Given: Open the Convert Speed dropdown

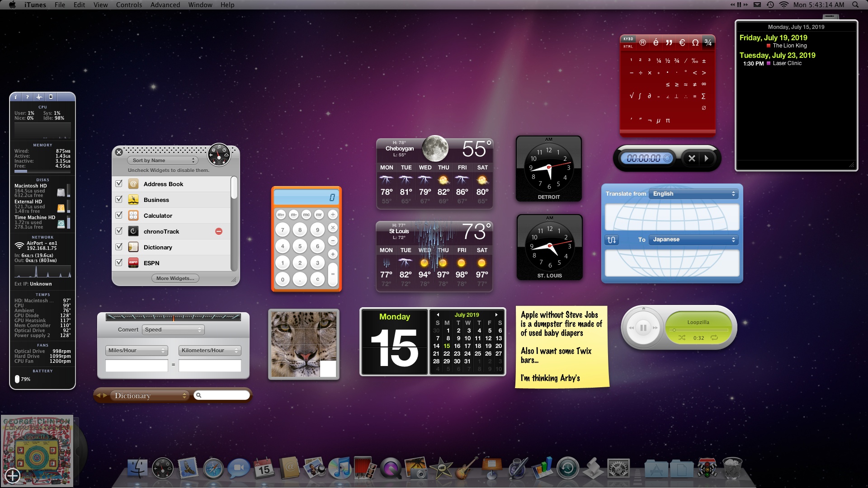Looking at the screenshot, I should coord(173,330).
